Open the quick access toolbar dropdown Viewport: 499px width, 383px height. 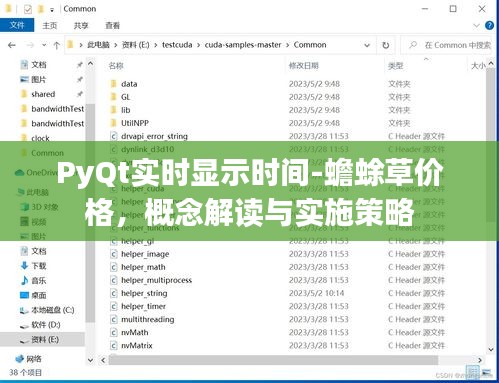click(52, 10)
